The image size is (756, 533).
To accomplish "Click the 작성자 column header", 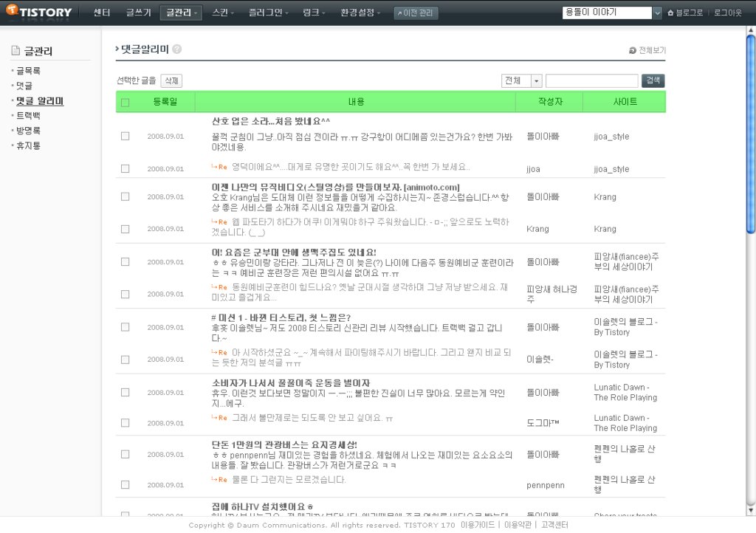I will point(550,102).
